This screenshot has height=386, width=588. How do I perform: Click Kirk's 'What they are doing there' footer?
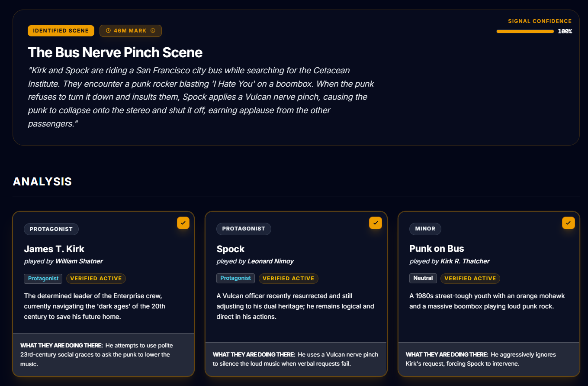pos(103,354)
